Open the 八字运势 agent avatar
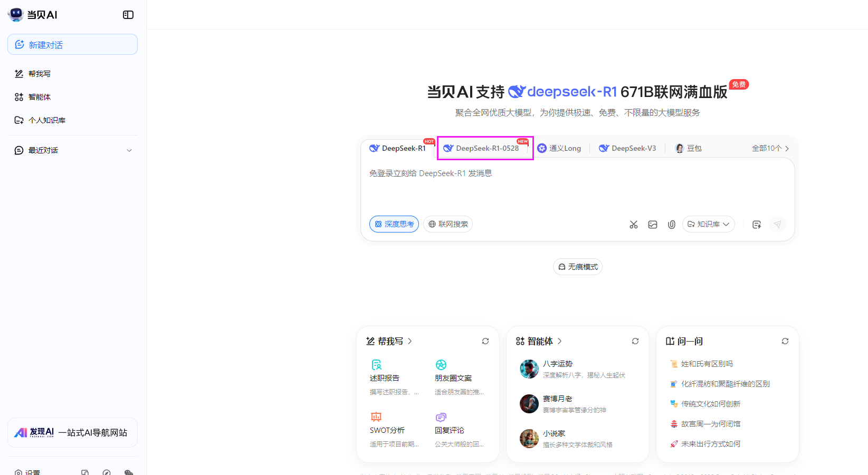868x475 pixels. 529,369
